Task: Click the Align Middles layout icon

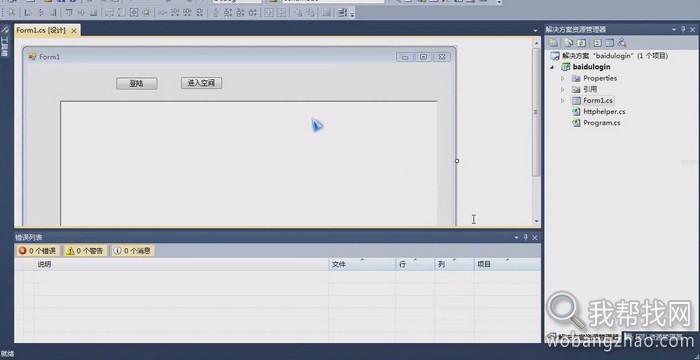Action: (81, 13)
